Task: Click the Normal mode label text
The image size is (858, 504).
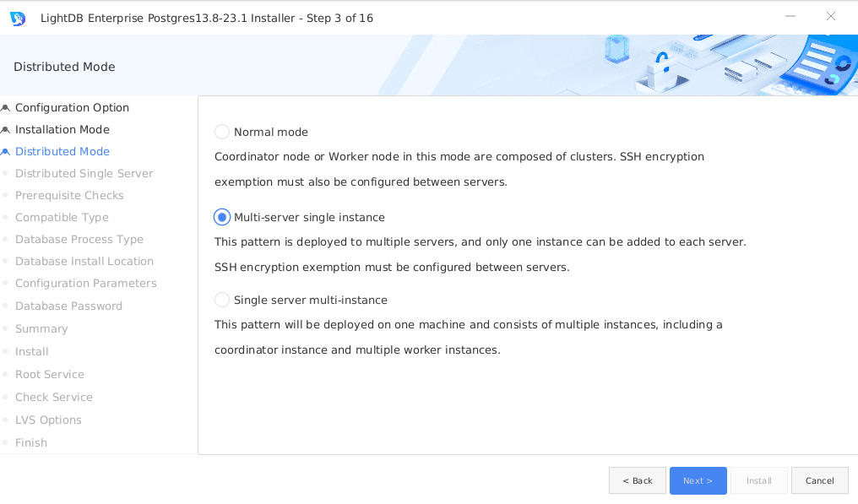Action: point(271,132)
